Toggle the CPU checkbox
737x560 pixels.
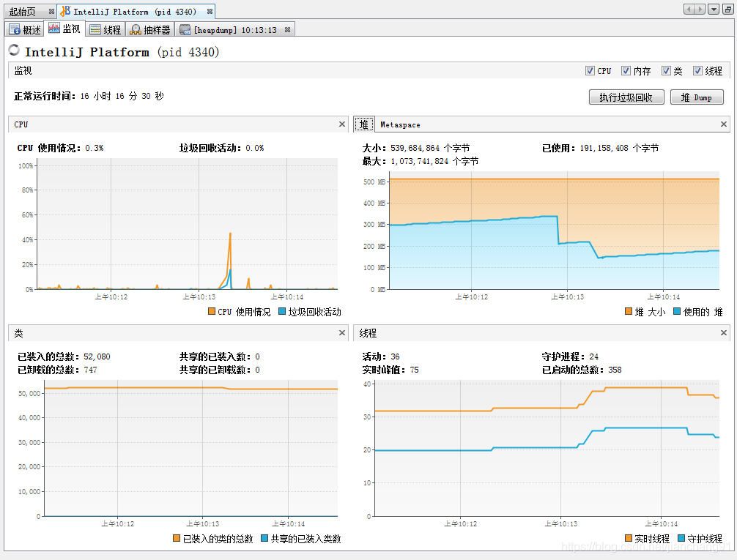point(590,71)
